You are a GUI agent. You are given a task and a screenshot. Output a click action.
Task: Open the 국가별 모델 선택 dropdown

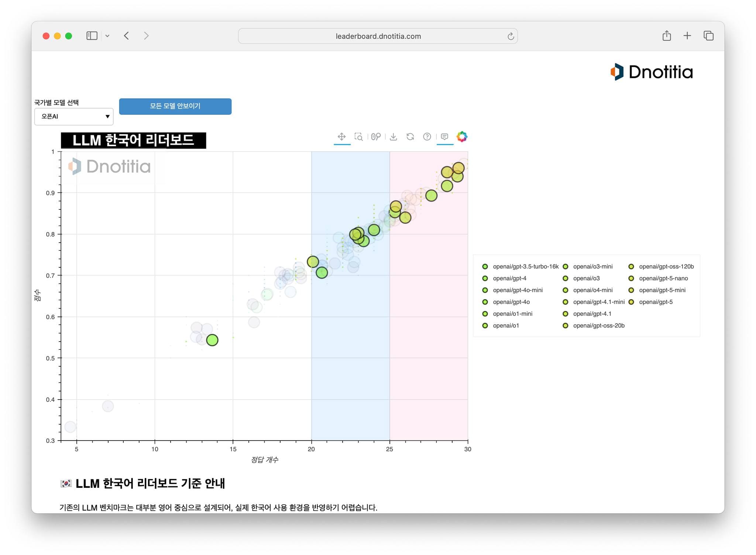point(74,117)
